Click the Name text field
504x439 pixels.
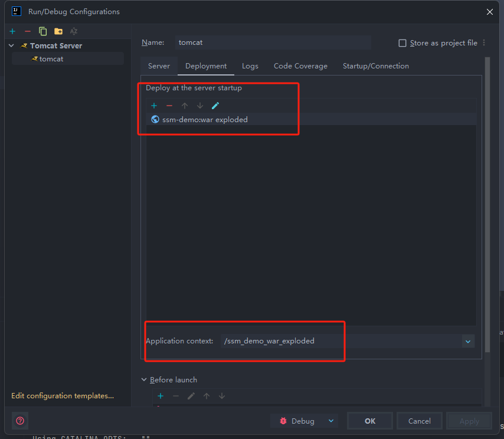point(273,42)
